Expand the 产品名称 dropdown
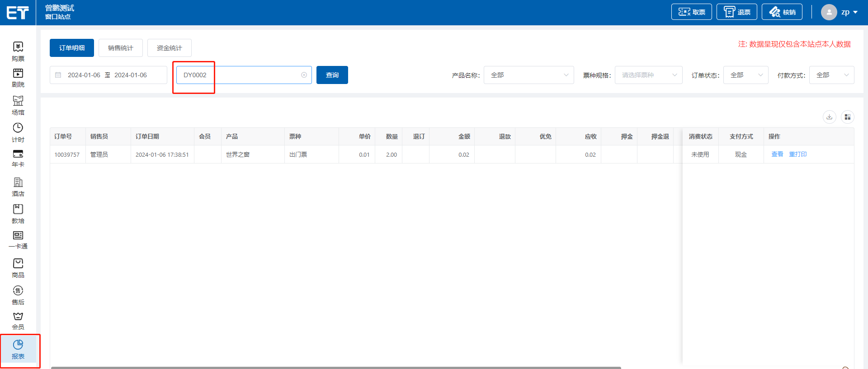The image size is (868, 369). click(528, 75)
